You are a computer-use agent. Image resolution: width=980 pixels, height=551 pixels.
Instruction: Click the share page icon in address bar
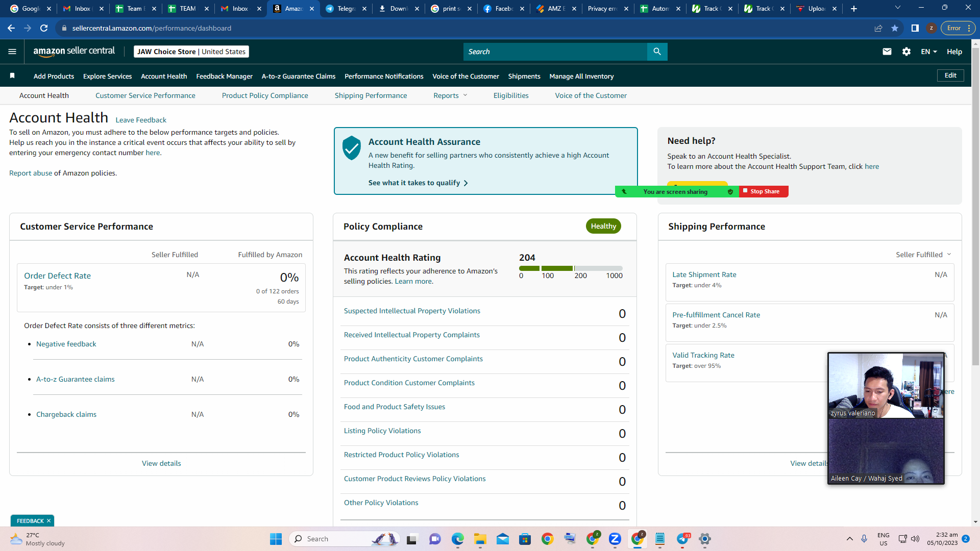[878, 28]
